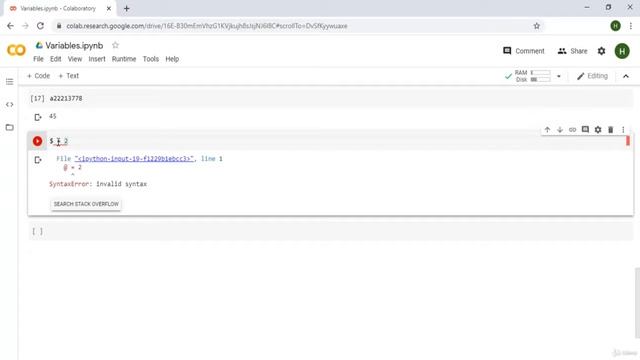
Task: Click into the cell text a22213778
Action: tap(66, 98)
